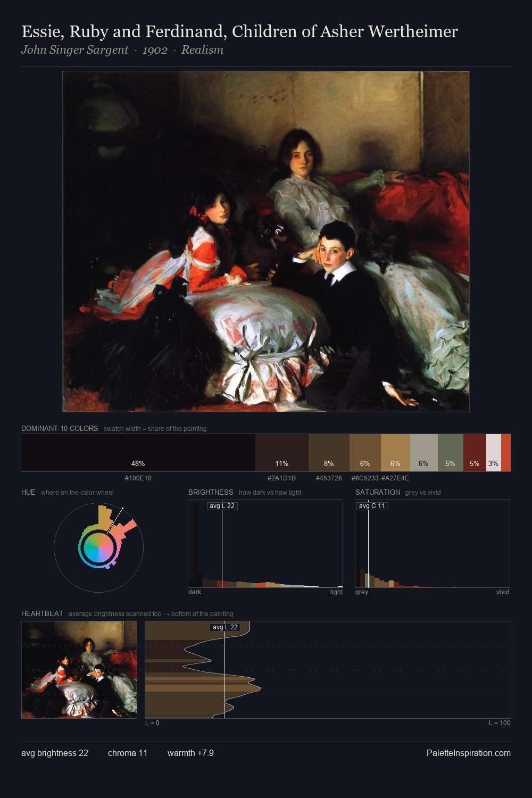Click the 'L = 0' axis label
The image size is (532, 798).
click(x=152, y=723)
